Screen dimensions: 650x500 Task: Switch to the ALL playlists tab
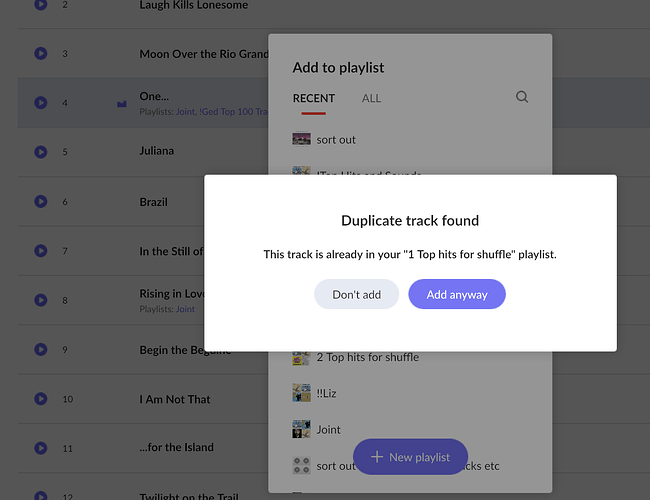[x=371, y=98]
